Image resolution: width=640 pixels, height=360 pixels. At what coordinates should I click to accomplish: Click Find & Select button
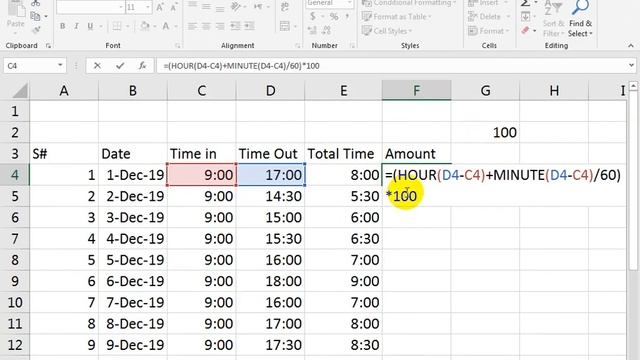point(580,18)
